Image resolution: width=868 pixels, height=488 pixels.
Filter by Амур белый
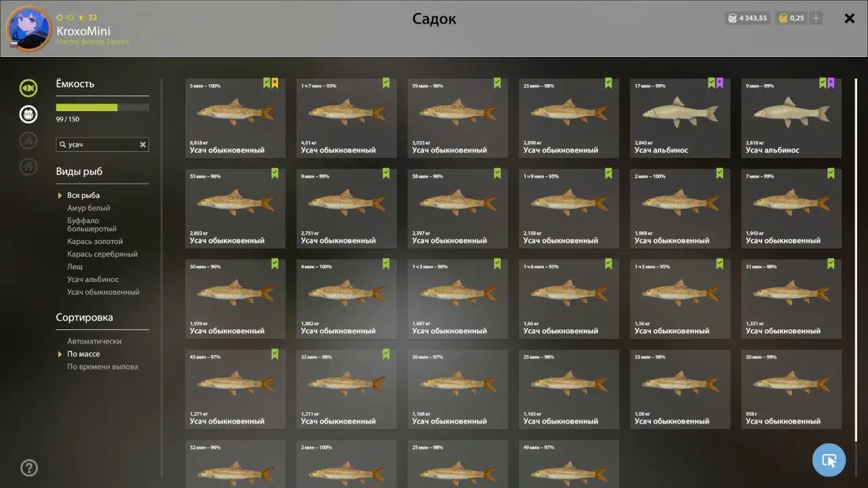(x=89, y=208)
